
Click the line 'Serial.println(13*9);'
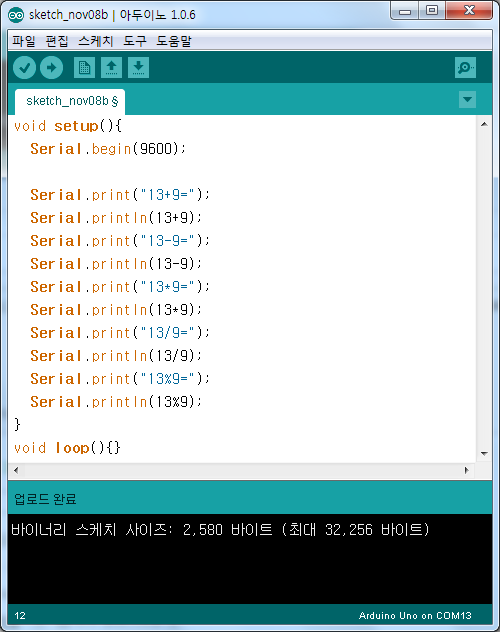116,310
